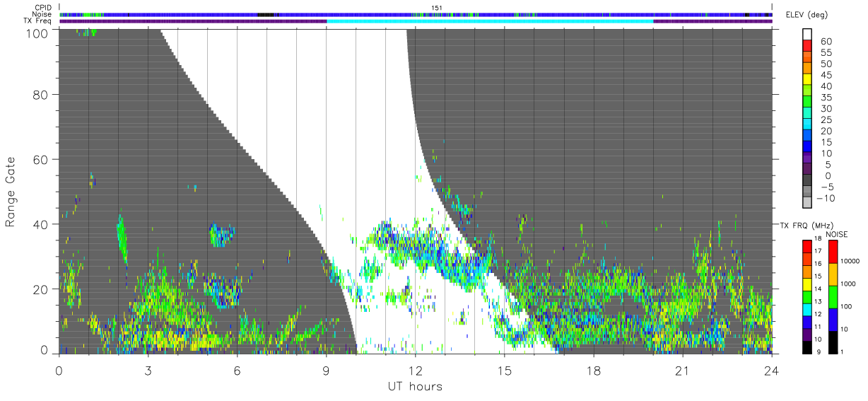The width and height of the screenshot is (868, 401).
Task: Click x-axis tick label '9'
Action: point(326,371)
